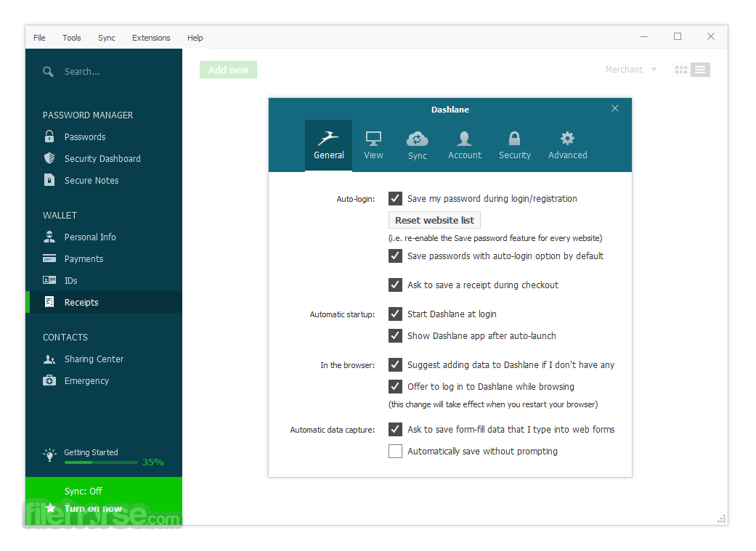Enable Automatically save without prompting
Screen dimensions: 756x551
coord(395,451)
